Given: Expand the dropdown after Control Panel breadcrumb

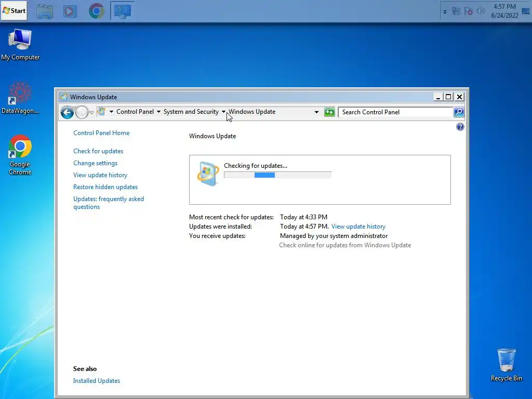Looking at the screenshot, I should click(158, 112).
